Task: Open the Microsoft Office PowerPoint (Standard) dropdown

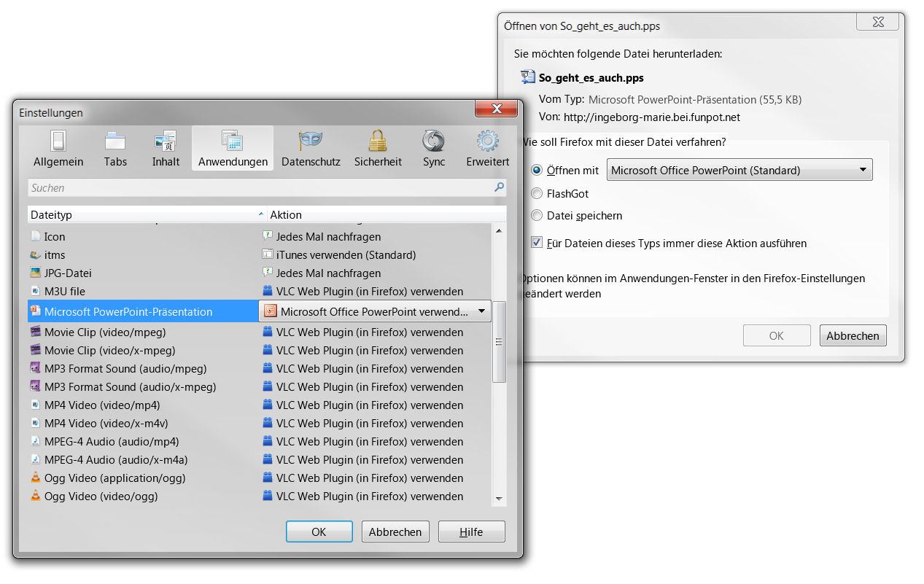Action: coord(739,170)
